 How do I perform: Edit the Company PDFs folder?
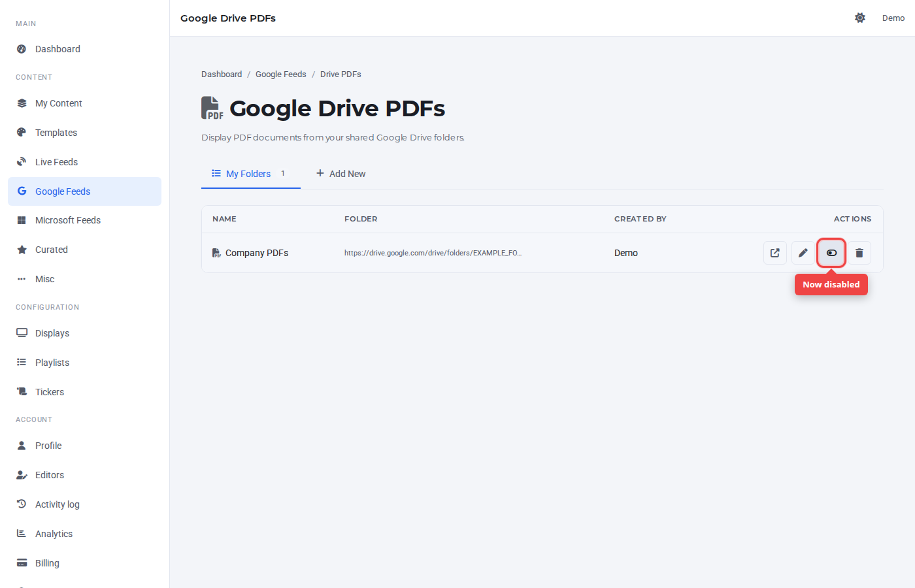click(x=803, y=253)
